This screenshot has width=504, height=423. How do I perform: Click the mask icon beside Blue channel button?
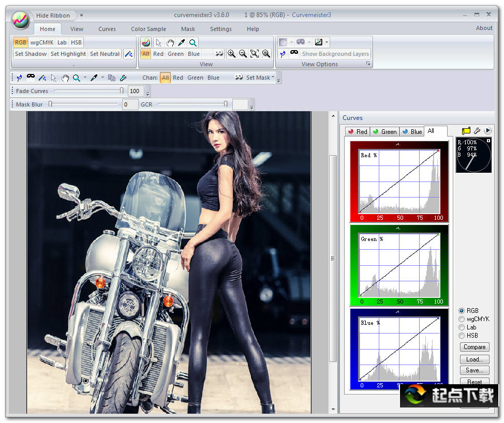(219, 54)
